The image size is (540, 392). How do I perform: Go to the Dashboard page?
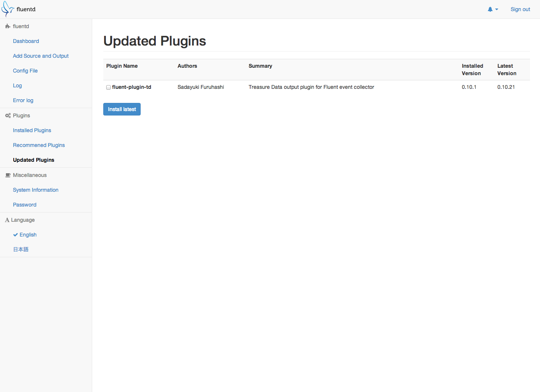(26, 41)
